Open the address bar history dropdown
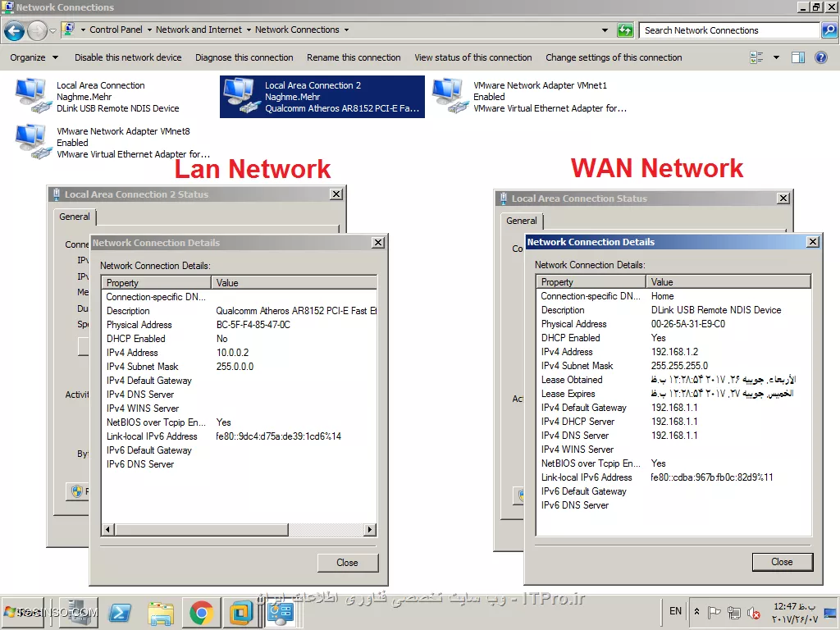This screenshot has width=840, height=630. [605, 30]
